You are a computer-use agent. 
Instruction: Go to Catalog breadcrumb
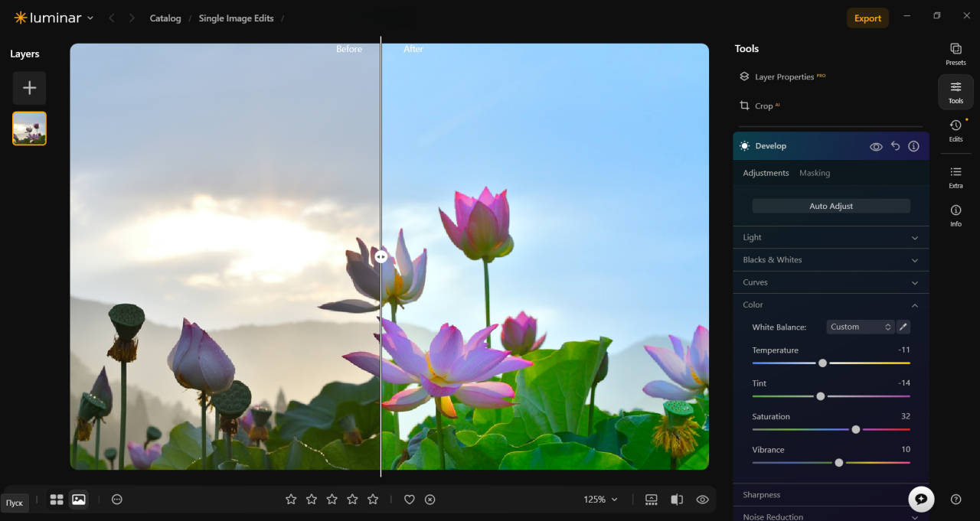[165, 18]
